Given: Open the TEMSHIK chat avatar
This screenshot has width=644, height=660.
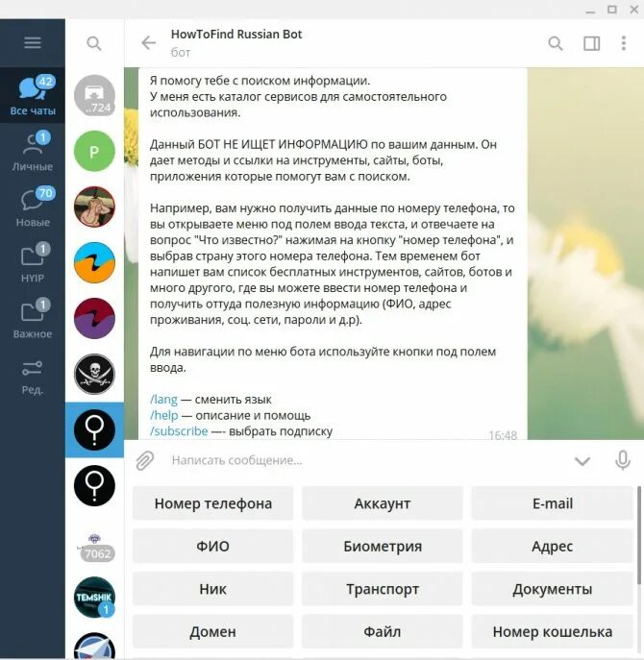Looking at the screenshot, I should [94, 597].
